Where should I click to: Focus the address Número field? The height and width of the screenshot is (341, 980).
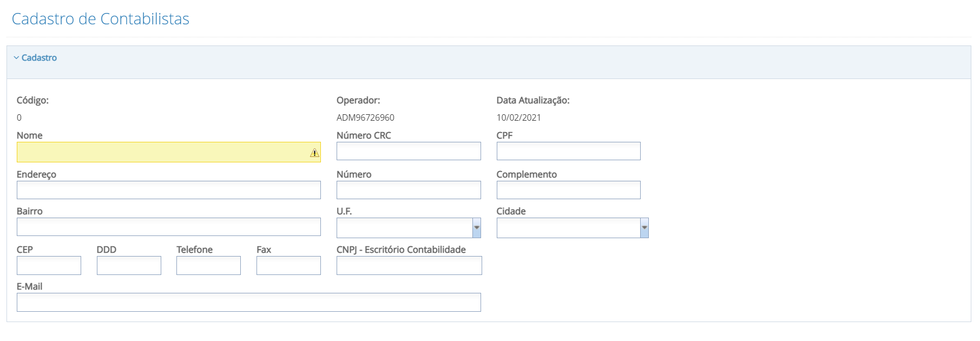click(409, 190)
